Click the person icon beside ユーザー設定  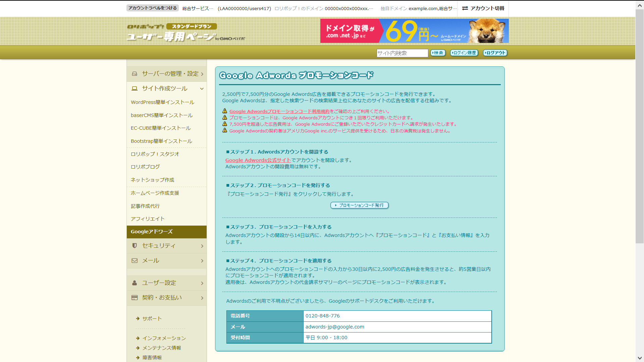point(135,283)
